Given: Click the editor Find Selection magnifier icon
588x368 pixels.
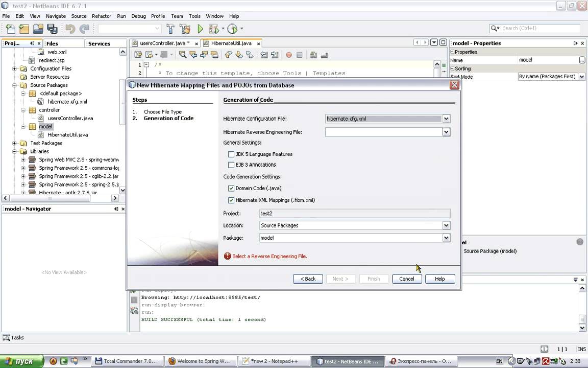Looking at the screenshot, I should (183, 55).
